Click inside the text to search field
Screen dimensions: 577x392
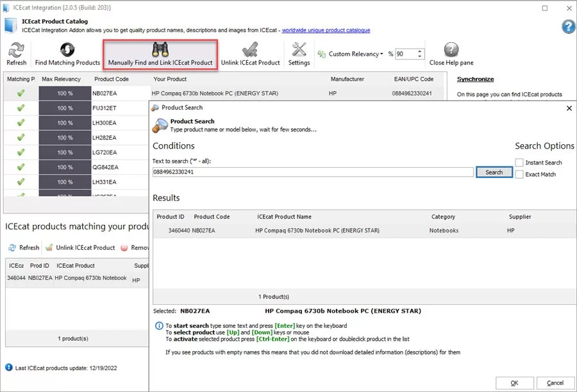tap(308, 172)
